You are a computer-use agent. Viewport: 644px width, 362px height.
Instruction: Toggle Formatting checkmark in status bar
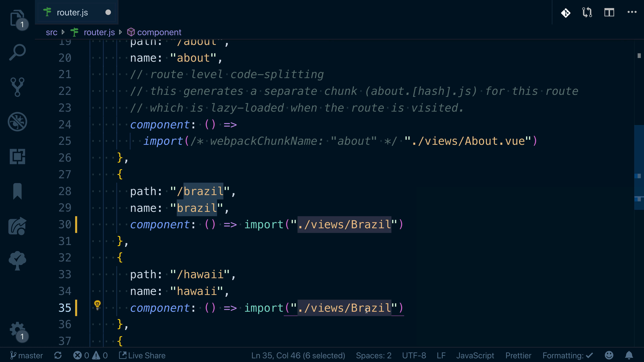coord(568,355)
